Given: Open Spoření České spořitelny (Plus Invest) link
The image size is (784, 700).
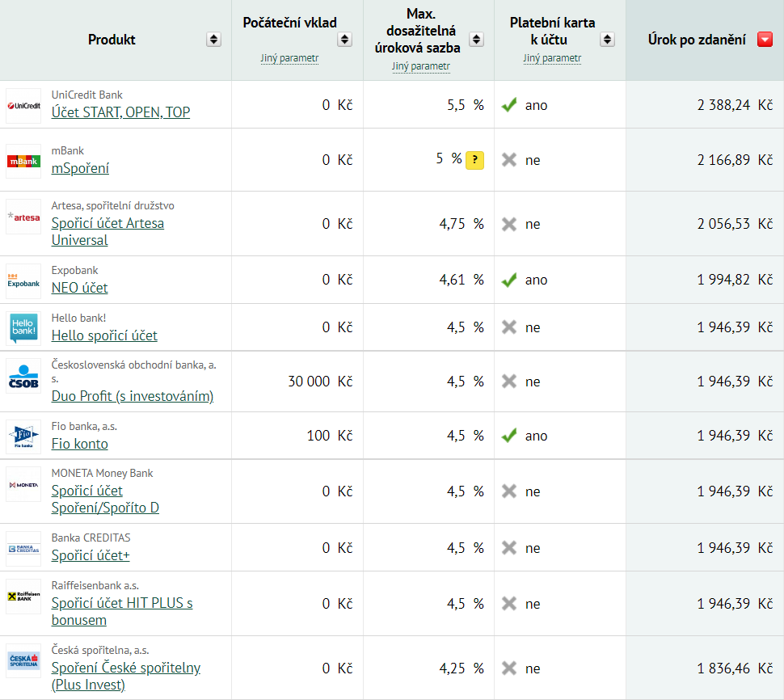Looking at the screenshot, I should pos(125,676).
